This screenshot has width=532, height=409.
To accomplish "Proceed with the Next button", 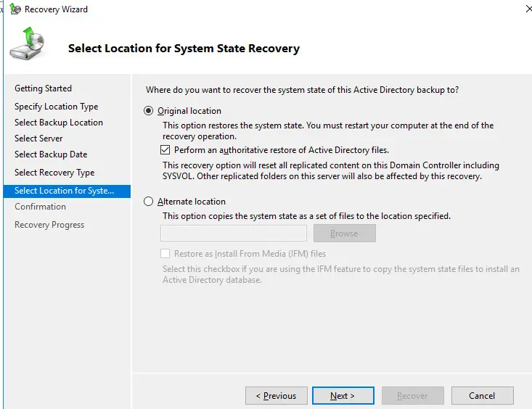I will point(343,395).
